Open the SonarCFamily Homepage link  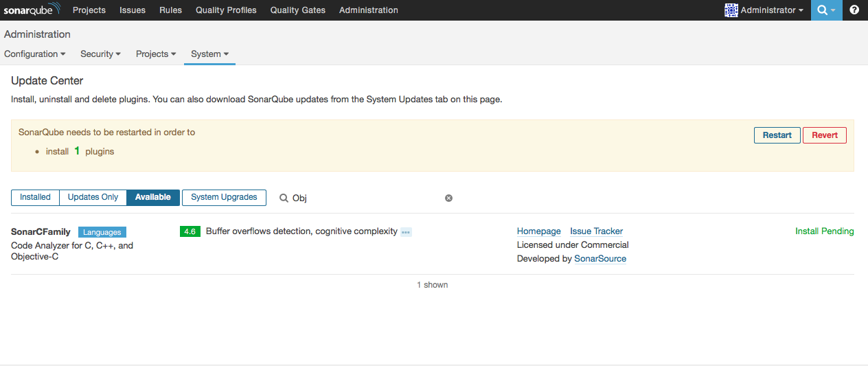(539, 231)
